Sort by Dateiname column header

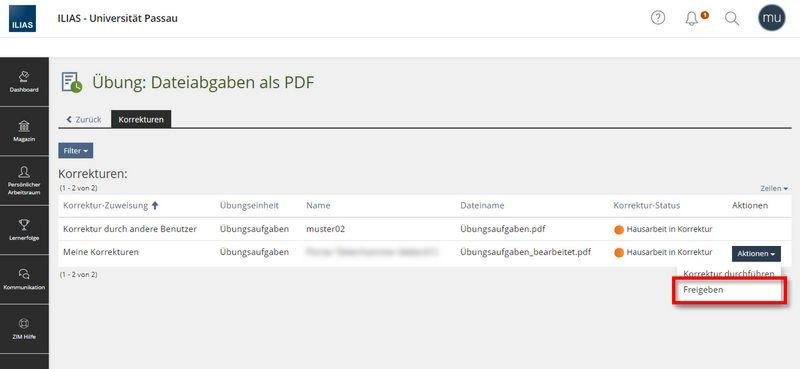482,205
